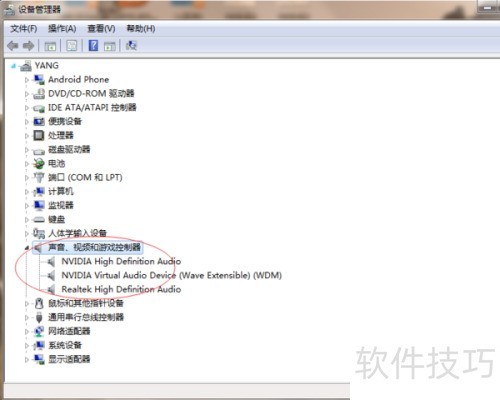Click the 监视器 monitor icon
This screenshot has width=500, height=400.
pyautogui.click(x=39, y=205)
